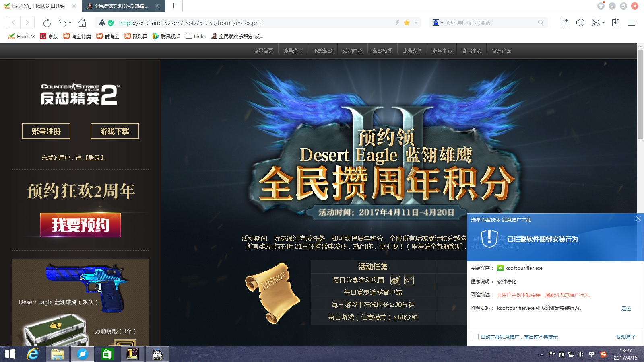This screenshot has height=362, width=644.
Task: Open Internet Explorer from the taskbar
Action: 33,354
